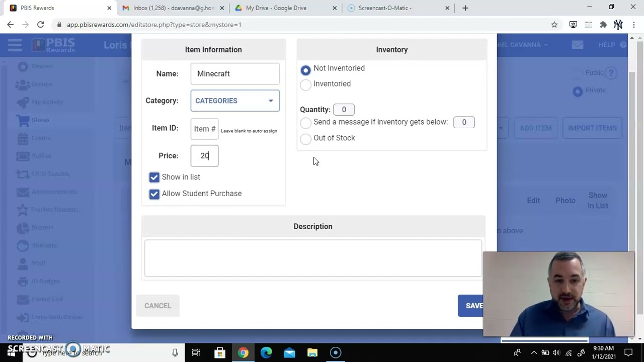Viewport: 644px width, 362px height.
Task: Open the CICO Teacher icon
Action: [23, 174]
